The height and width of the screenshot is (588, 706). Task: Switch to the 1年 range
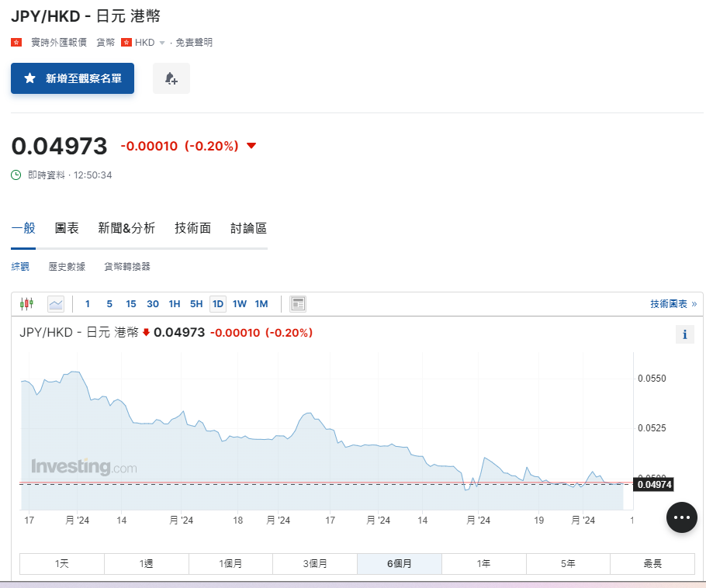click(x=483, y=563)
